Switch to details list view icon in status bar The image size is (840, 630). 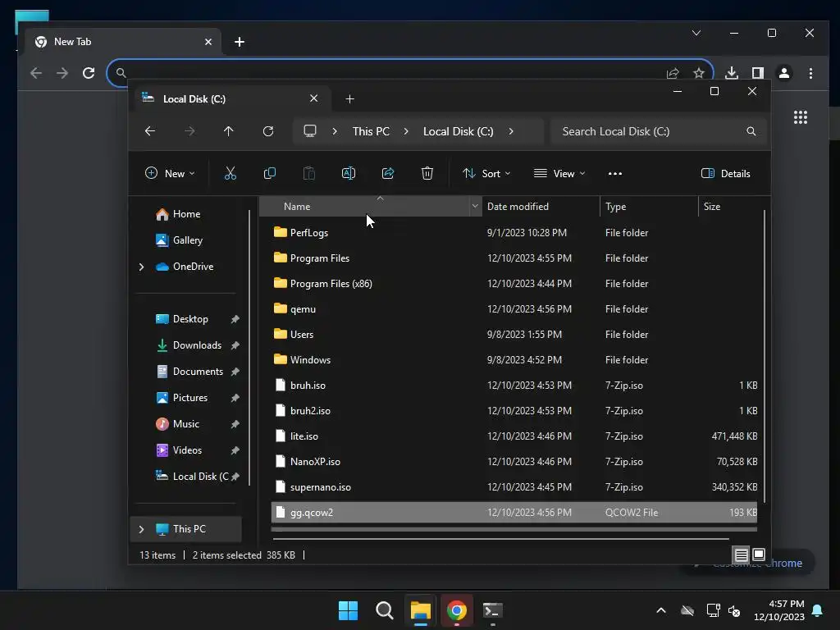(x=741, y=555)
